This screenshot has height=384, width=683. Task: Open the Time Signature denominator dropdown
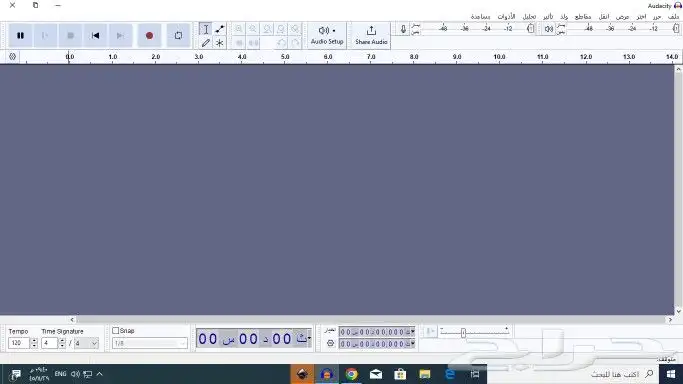coord(86,343)
